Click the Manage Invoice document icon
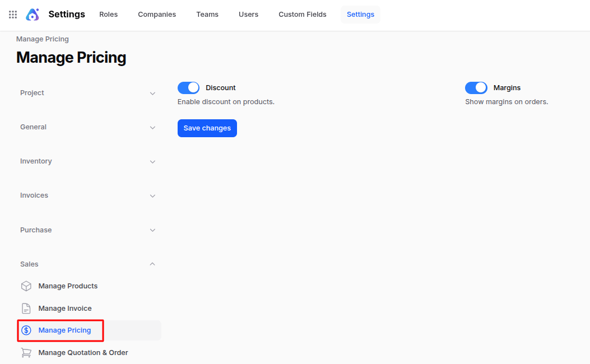Viewport: 590px width, 364px height. pyautogui.click(x=26, y=308)
